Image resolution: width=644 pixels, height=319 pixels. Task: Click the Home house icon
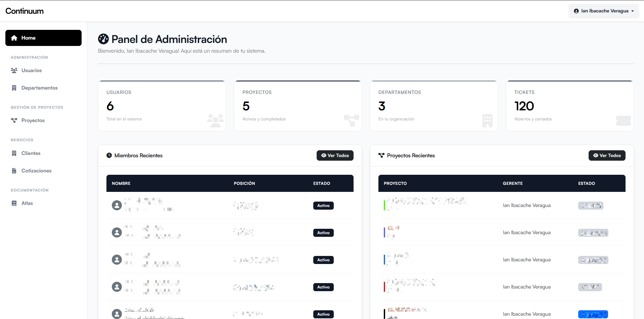tap(14, 38)
